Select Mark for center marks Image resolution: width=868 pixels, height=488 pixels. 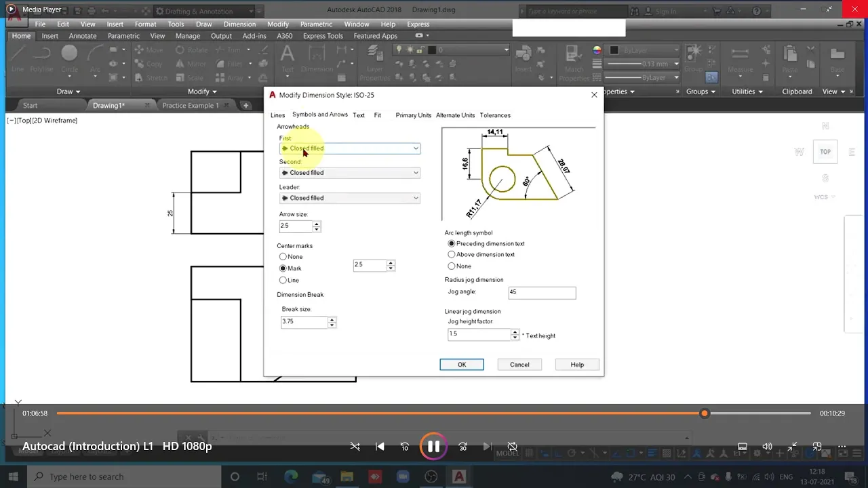coord(283,268)
